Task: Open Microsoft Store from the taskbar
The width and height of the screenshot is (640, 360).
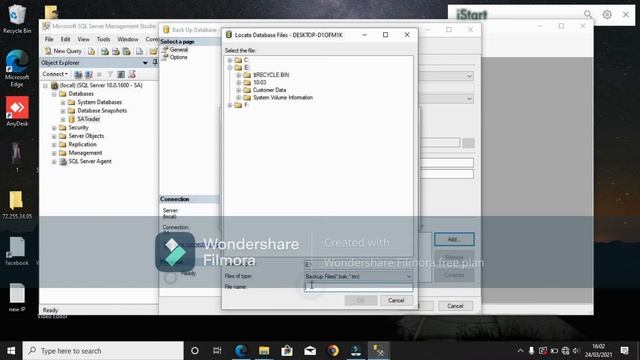Action: pos(287,351)
